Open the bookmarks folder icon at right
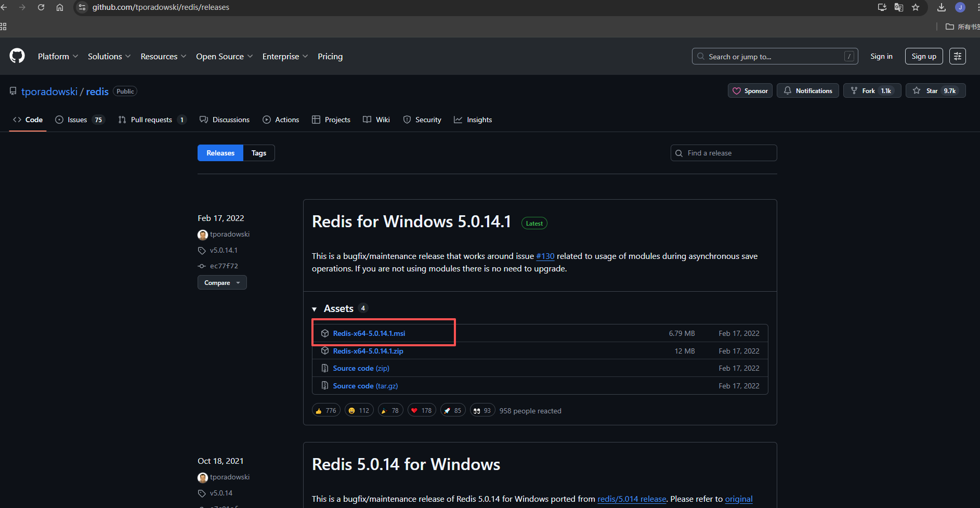980x508 pixels. tap(950, 27)
